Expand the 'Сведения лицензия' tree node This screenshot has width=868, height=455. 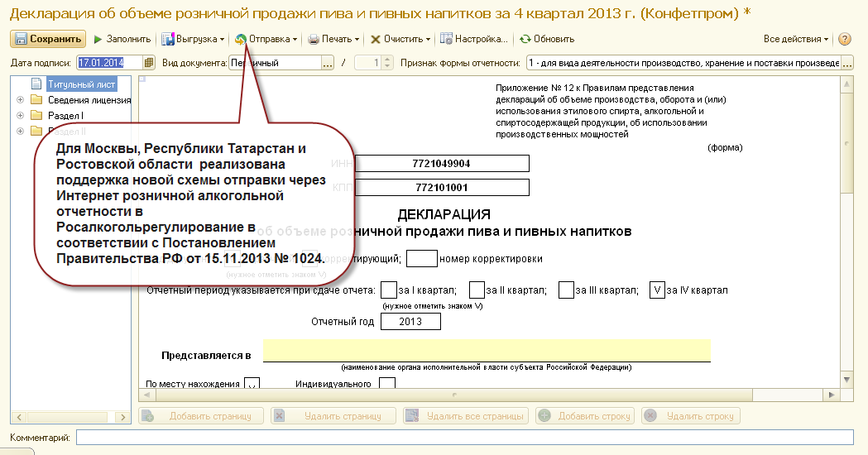(x=21, y=100)
